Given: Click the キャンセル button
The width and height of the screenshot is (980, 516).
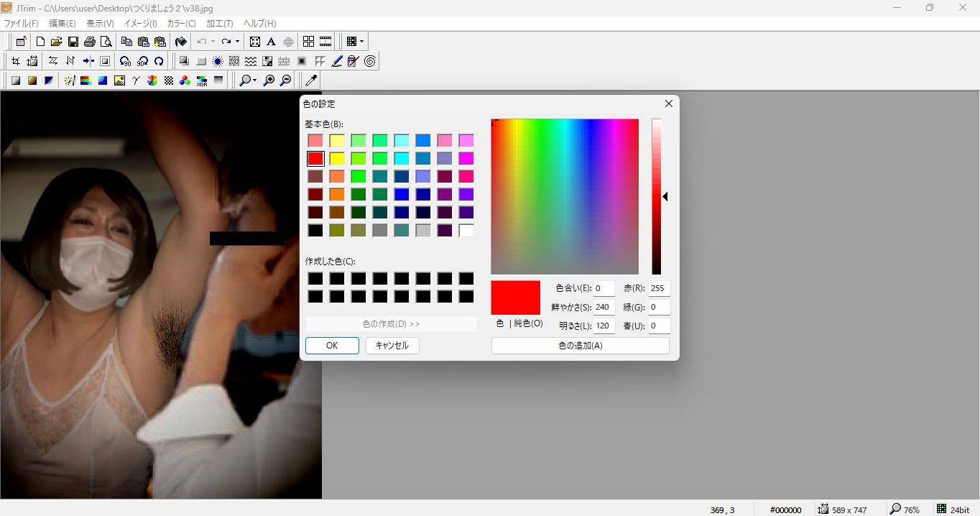Looking at the screenshot, I should pyautogui.click(x=392, y=346).
